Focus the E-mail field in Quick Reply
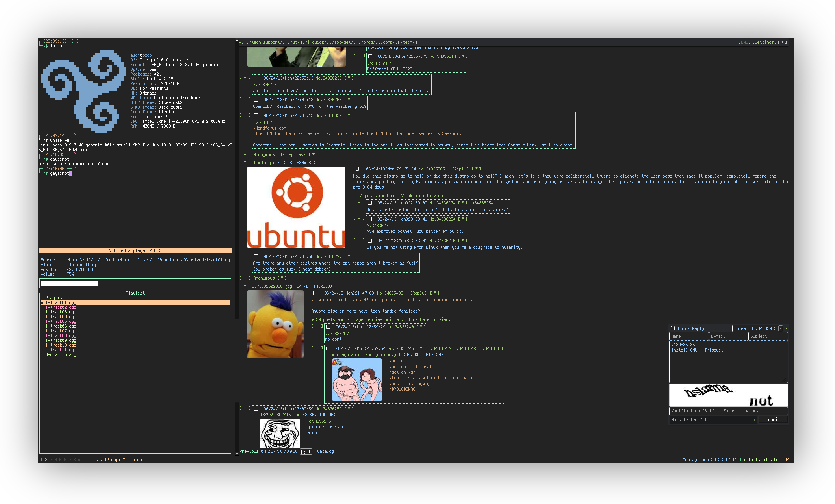Image resolution: width=835 pixels, height=504 pixels. point(728,336)
